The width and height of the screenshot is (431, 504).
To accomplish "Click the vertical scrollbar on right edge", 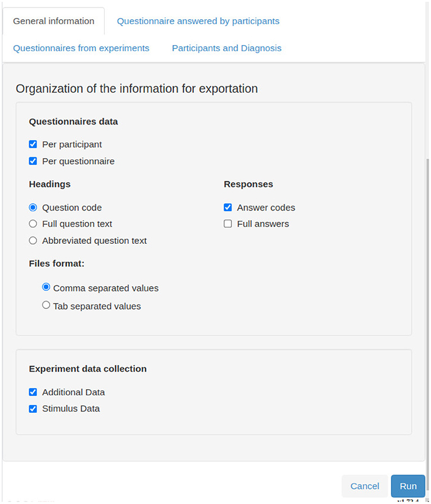I will tap(428, 324).
